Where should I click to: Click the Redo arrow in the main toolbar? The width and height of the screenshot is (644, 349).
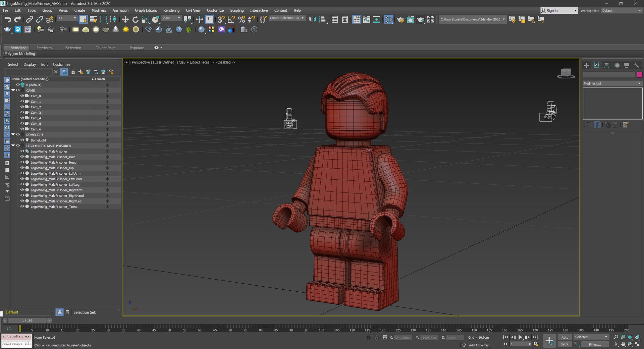tap(18, 19)
